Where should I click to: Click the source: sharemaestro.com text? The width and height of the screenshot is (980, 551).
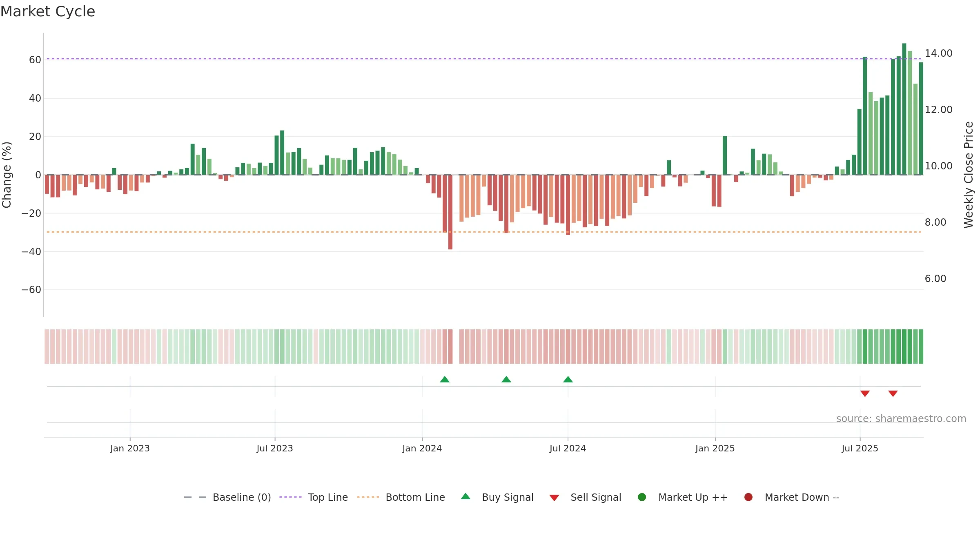pyautogui.click(x=901, y=419)
